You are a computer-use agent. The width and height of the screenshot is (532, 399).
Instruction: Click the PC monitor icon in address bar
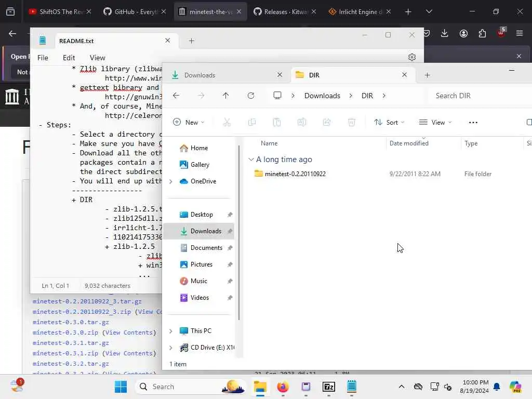pos(277,96)
